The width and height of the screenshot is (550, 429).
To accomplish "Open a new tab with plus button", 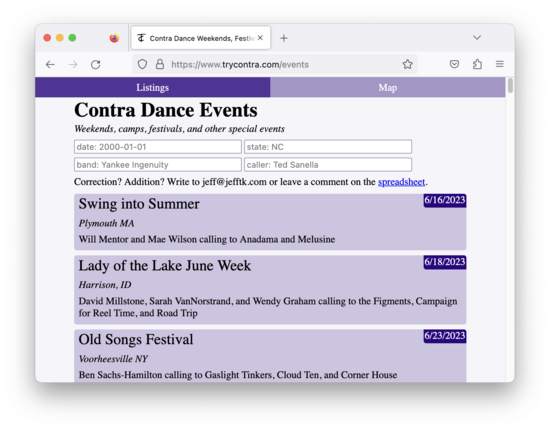I will click(x=284, y=38).
